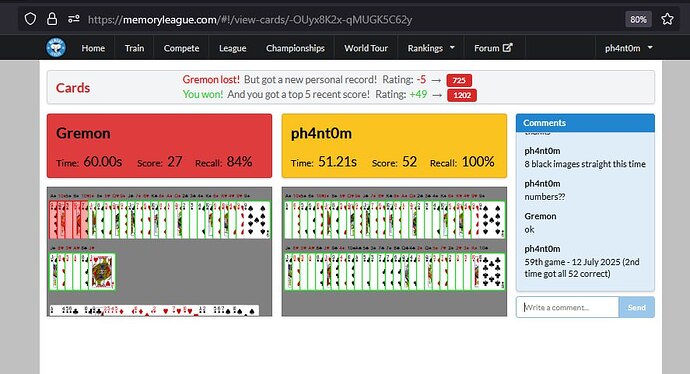690x374 pixels.
Task: Click Gremon's nine of spades card
Action: click(257, 220)
